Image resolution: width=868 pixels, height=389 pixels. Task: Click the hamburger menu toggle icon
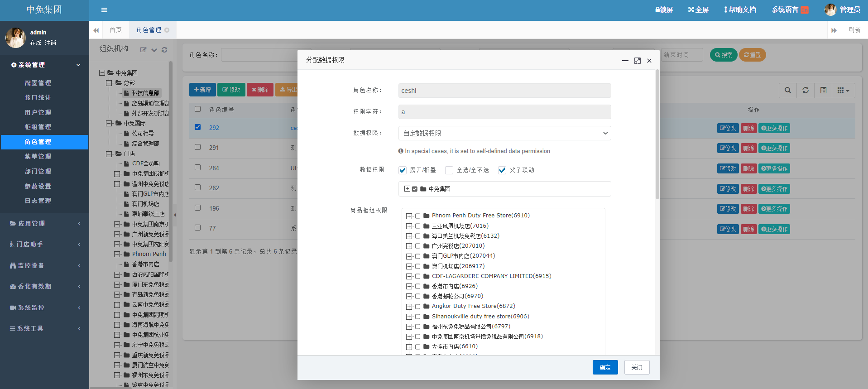[104, 10]
